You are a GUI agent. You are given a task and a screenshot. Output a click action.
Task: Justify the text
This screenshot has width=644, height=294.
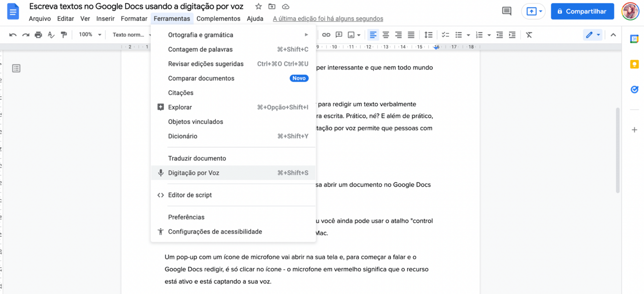[x=411, y=35]
